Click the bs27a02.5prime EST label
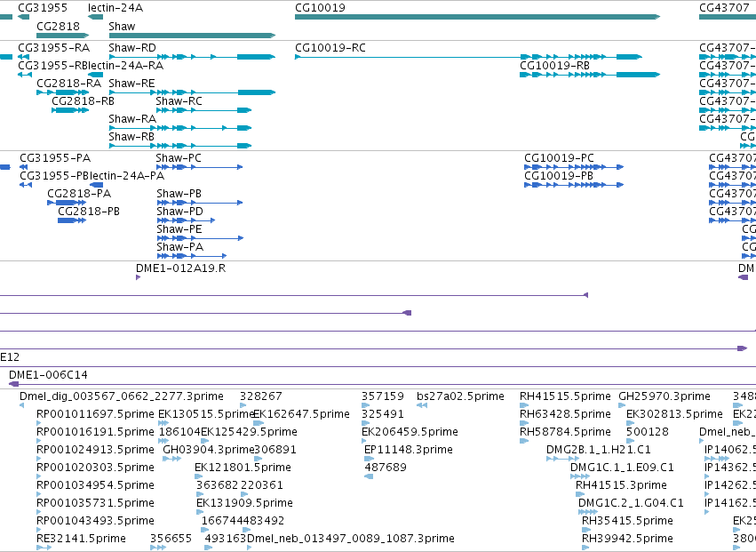 point(460,396)
